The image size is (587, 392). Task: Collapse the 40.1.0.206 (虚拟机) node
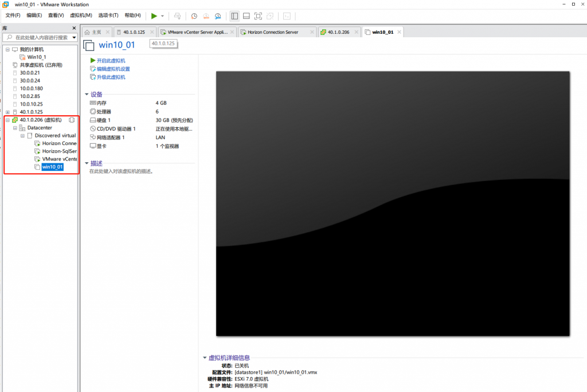[x=7, y=120]
